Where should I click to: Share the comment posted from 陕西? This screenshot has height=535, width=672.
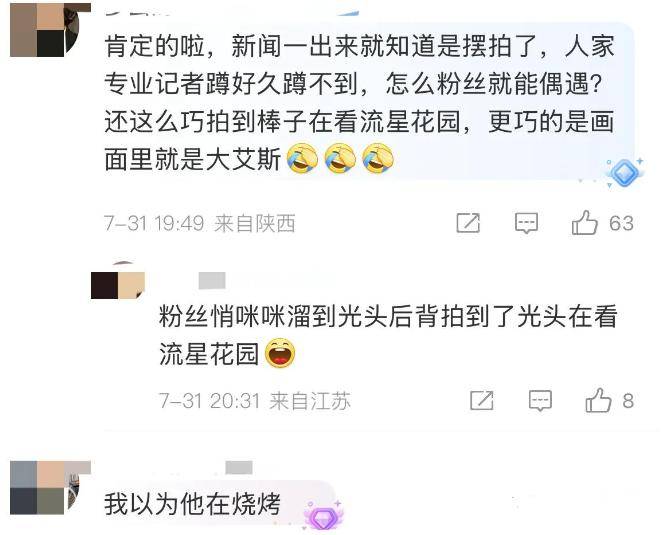coord(468,223)
